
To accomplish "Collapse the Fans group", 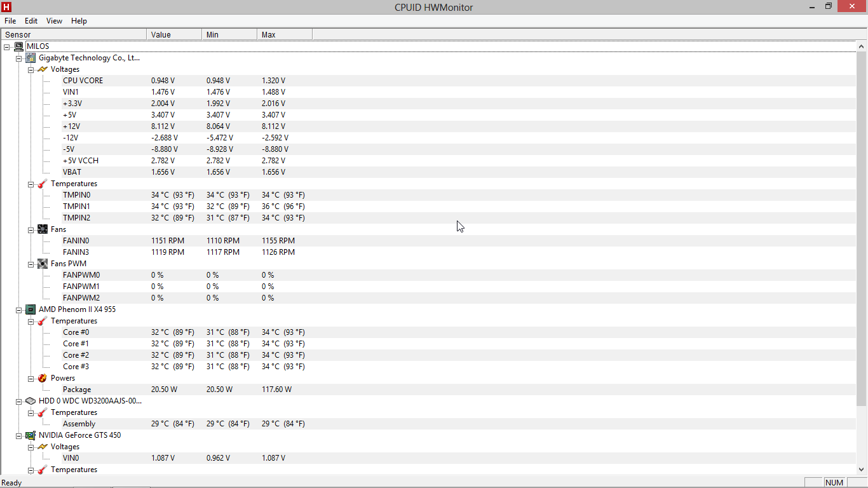I will tap(31, 229).
